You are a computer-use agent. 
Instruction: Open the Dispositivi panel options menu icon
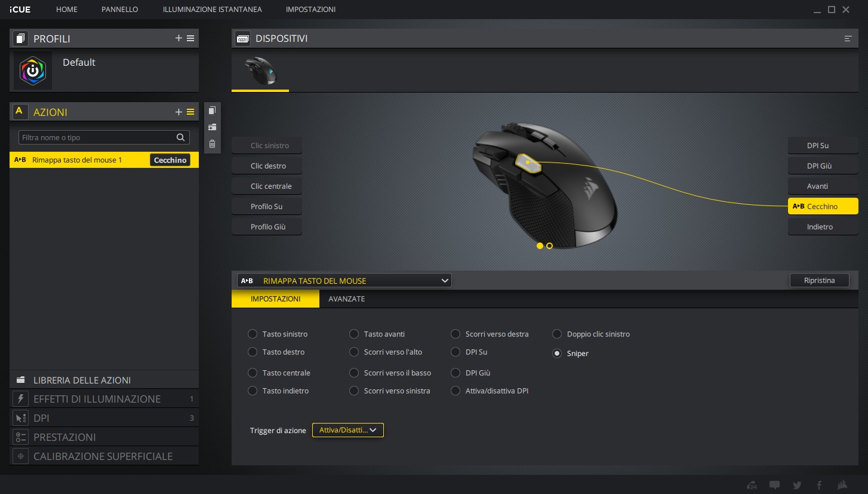pos(848,38)
